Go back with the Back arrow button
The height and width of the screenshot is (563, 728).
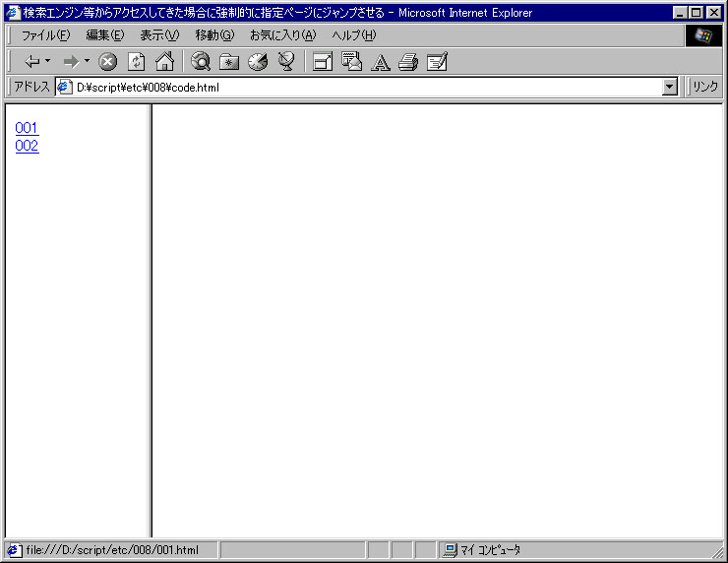[x=32, y=61]
